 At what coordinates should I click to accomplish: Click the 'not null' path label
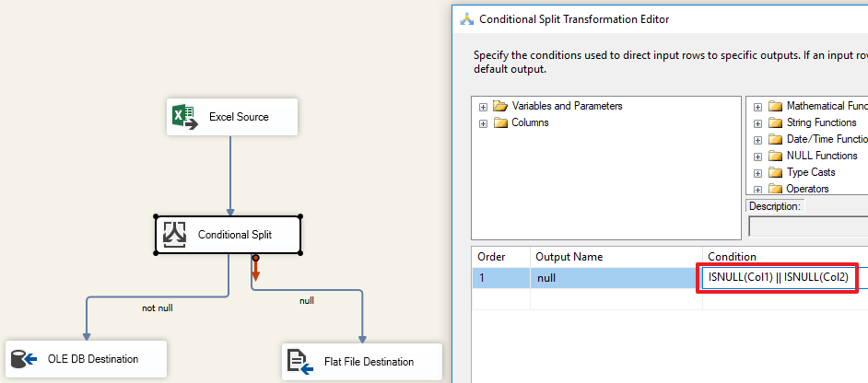point(157,308)
